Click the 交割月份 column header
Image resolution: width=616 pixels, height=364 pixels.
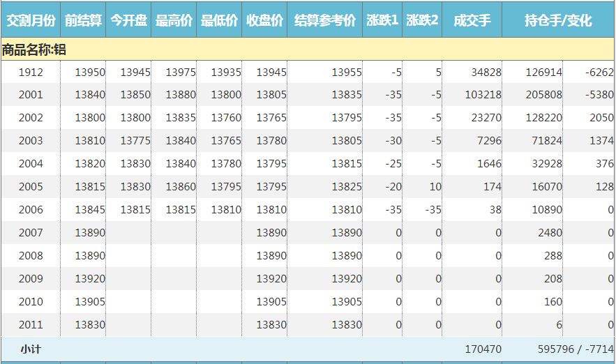tap(30, 20)
